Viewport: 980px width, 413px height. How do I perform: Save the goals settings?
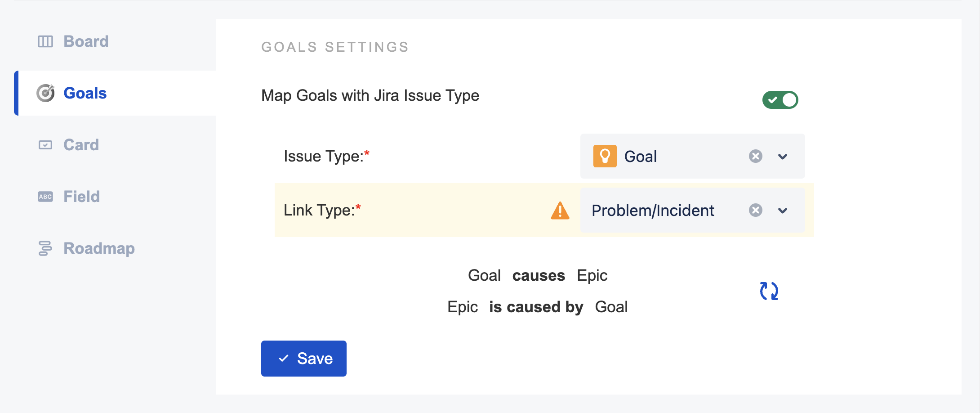[x=303, y=359]
